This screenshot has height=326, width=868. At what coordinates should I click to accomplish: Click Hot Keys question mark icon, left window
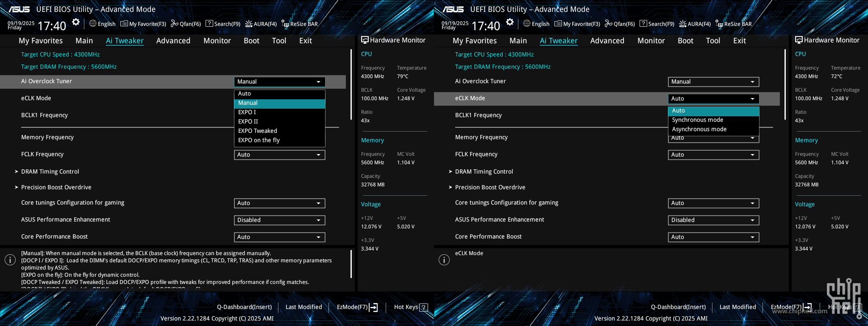point(423,307)
